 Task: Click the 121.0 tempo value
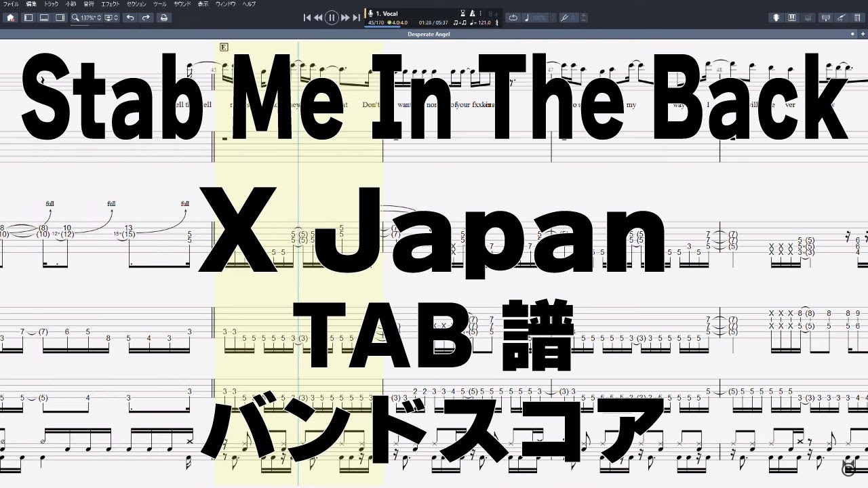tap(484, 23)
